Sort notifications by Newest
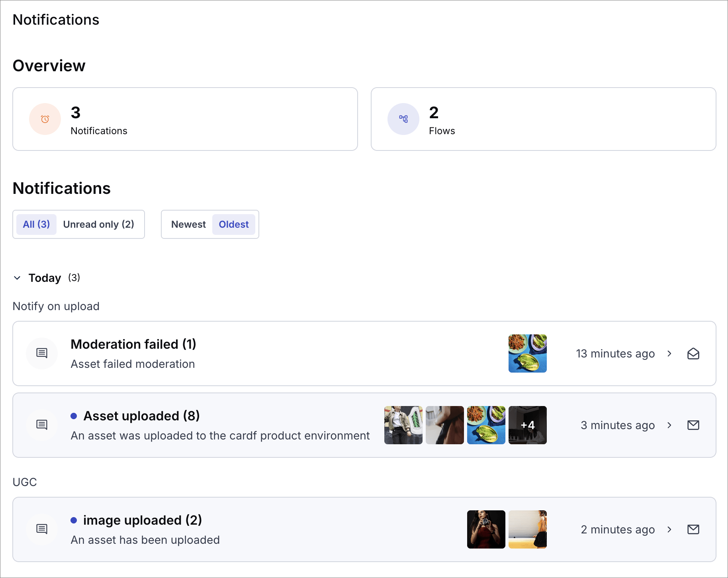Image resolution: width=728 pixels, height=578 pixels. coord(188,225)
